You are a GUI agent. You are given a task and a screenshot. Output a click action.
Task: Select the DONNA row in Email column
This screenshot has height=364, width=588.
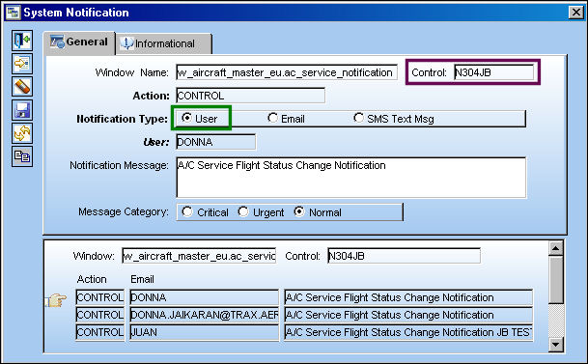click(205, 297)
